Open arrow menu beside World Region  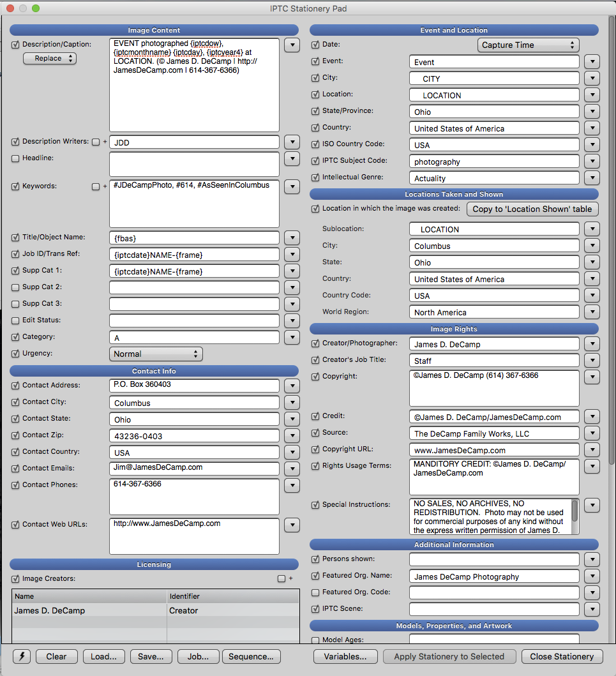(592, 312)
